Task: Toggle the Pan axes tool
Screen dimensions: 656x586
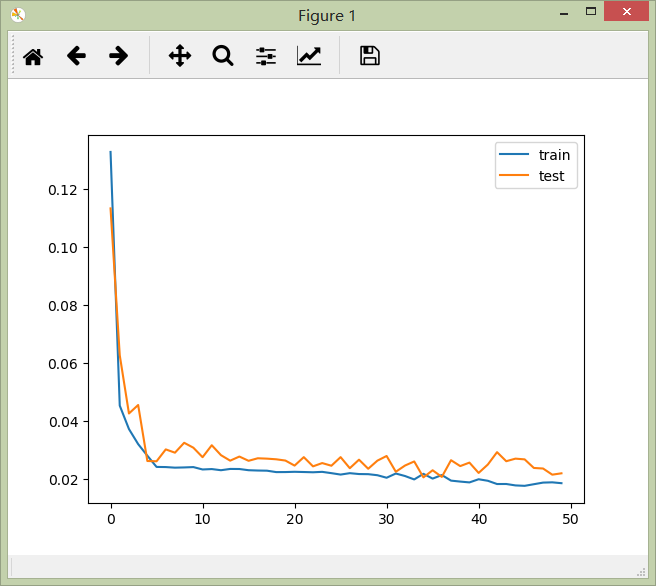Action: coord(180,56)
